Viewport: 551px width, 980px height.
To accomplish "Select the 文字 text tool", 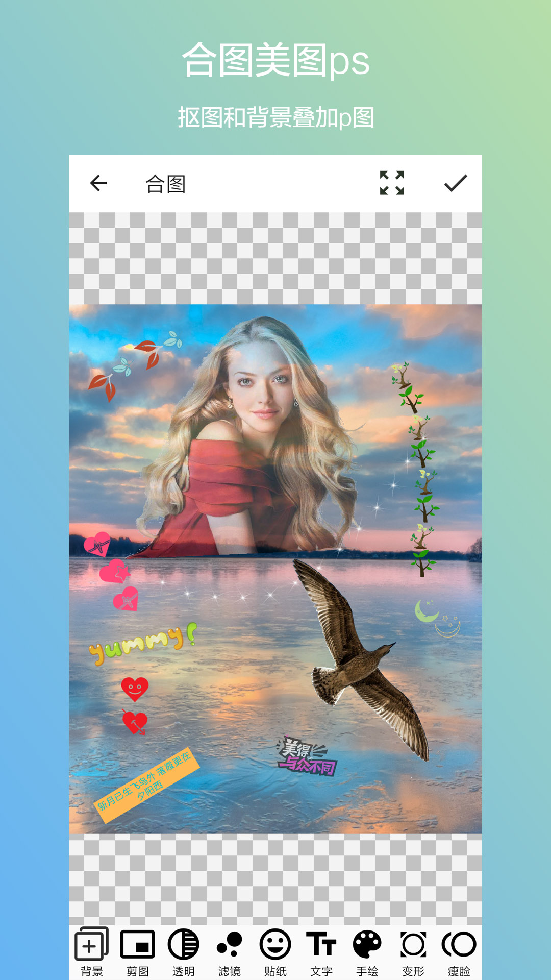I will (321, 951).
